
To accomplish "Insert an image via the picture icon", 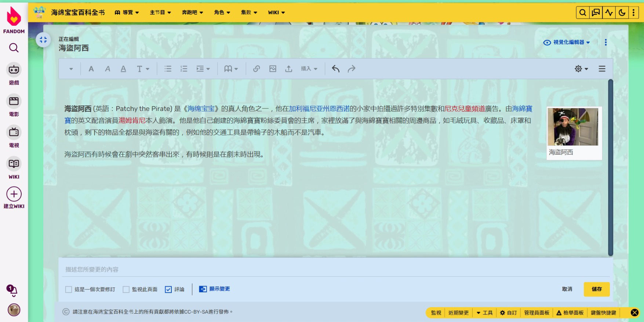I will [273, 69].
